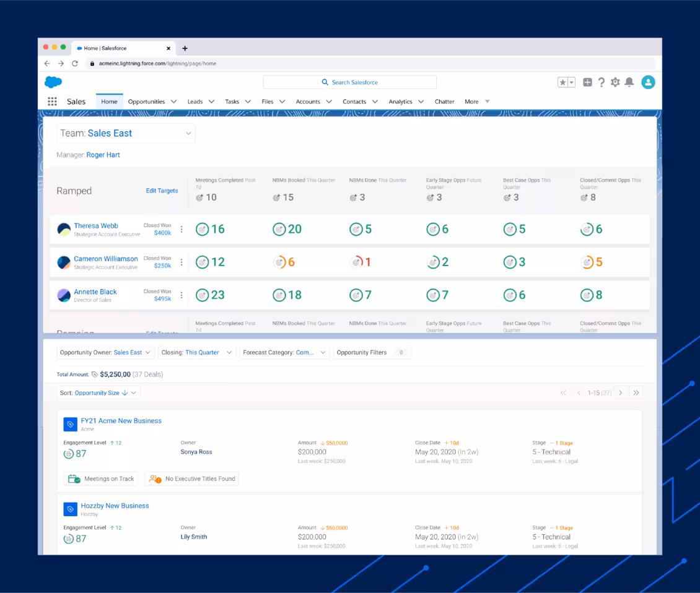Open the App Launcher grid icon

[52, 102]
